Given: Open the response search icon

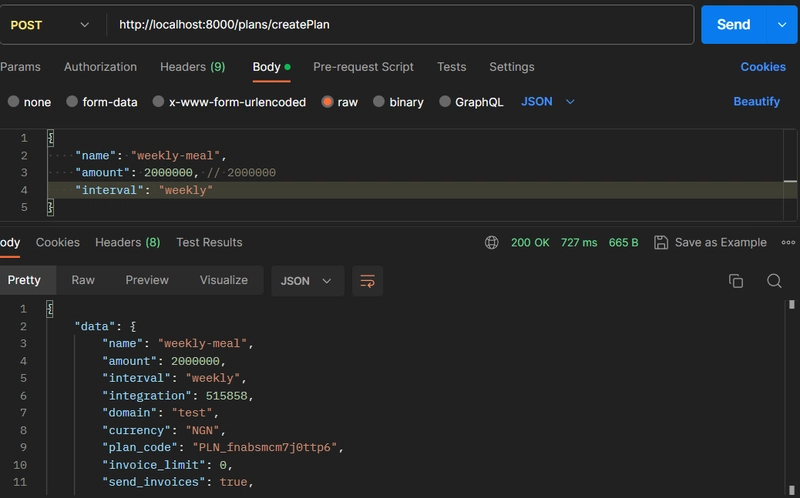Looking at the screenshot, I should (774, 281).
